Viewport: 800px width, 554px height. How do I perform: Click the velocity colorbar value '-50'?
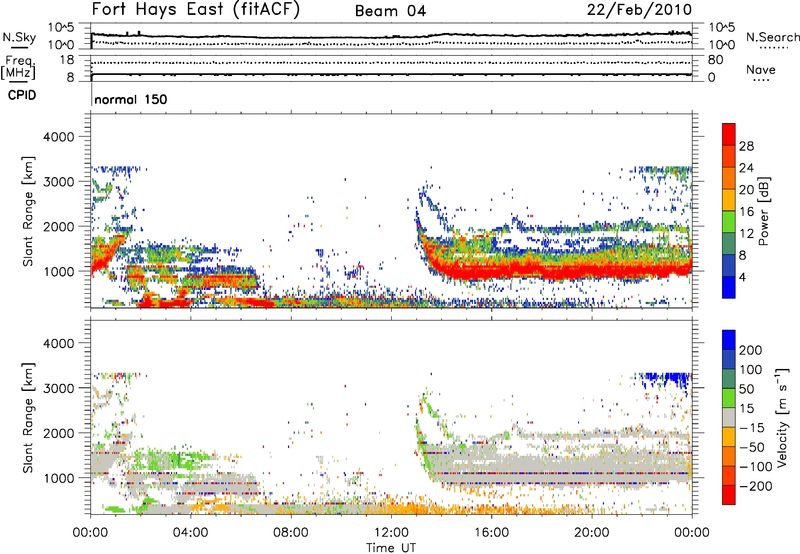751,447
